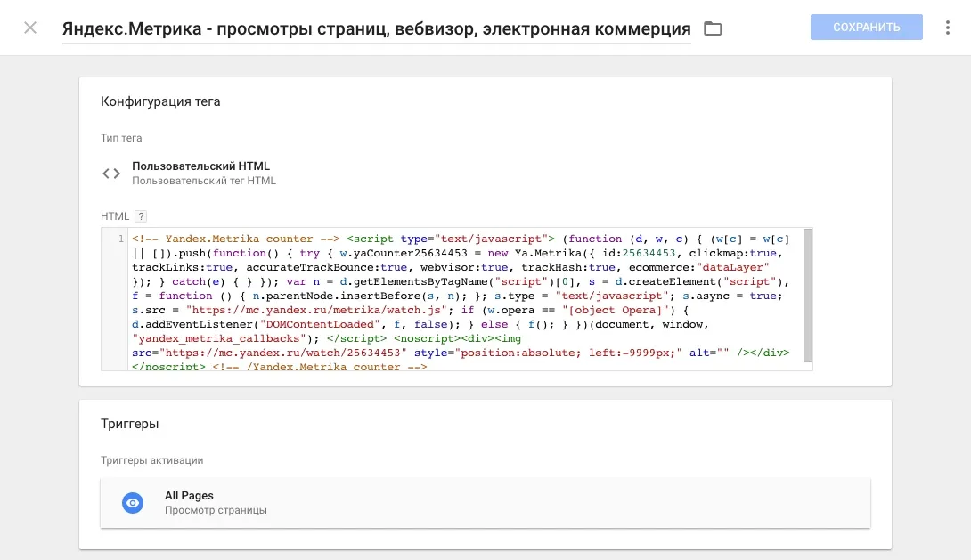This screenshot has height=560, width=971.
Task: Click the Custom HTML tag type icon
Action: coord(110,173)
